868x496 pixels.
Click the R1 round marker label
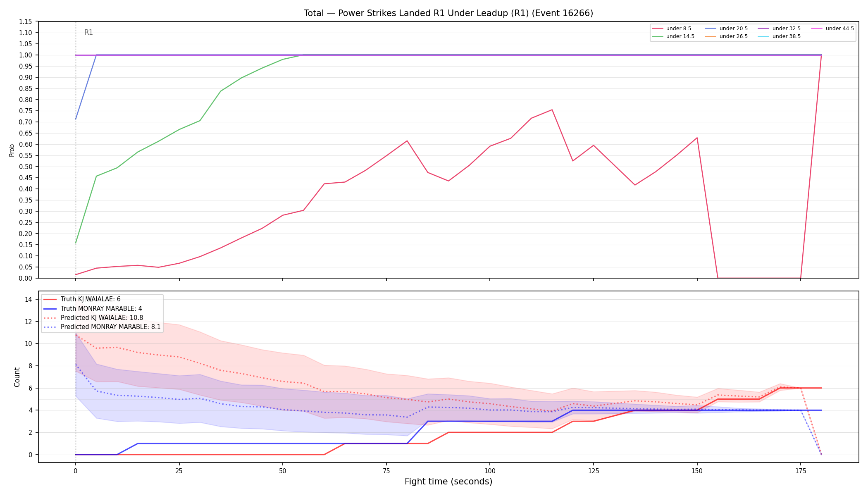click(88, 32)
